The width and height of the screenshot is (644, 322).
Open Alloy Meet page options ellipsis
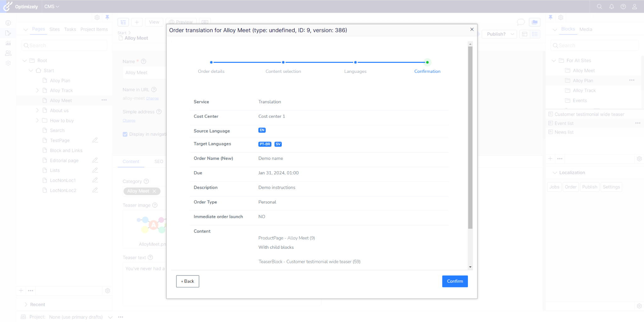click(x=104, y=100)
